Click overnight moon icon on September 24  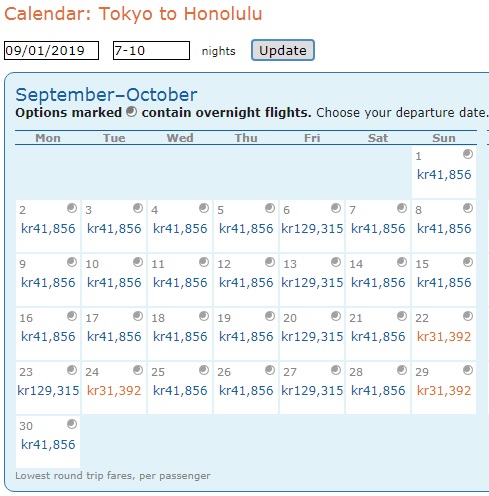(x=138, y=370)
